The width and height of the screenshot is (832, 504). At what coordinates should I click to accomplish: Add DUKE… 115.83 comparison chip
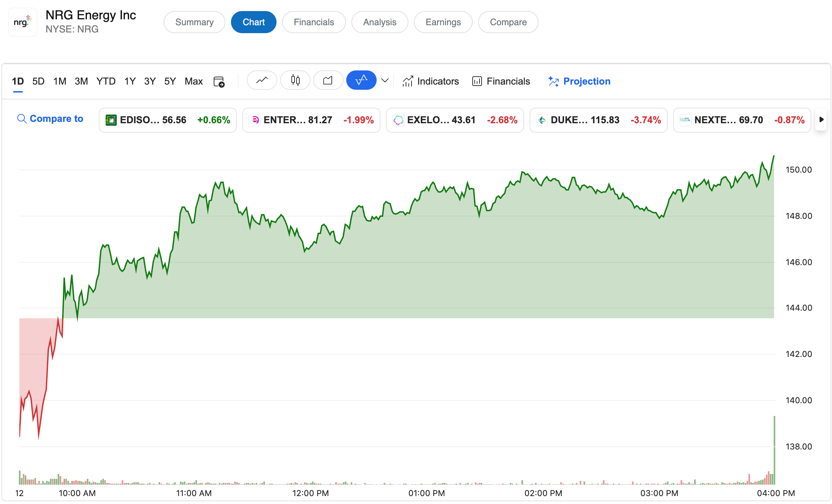coord(599,120)
